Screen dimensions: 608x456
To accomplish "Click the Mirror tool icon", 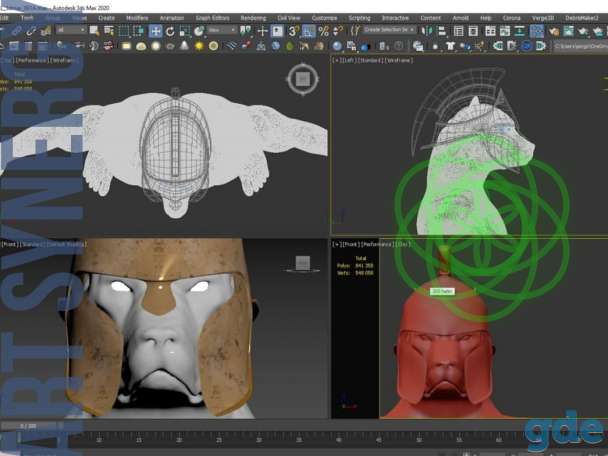I will coord(427,31).
